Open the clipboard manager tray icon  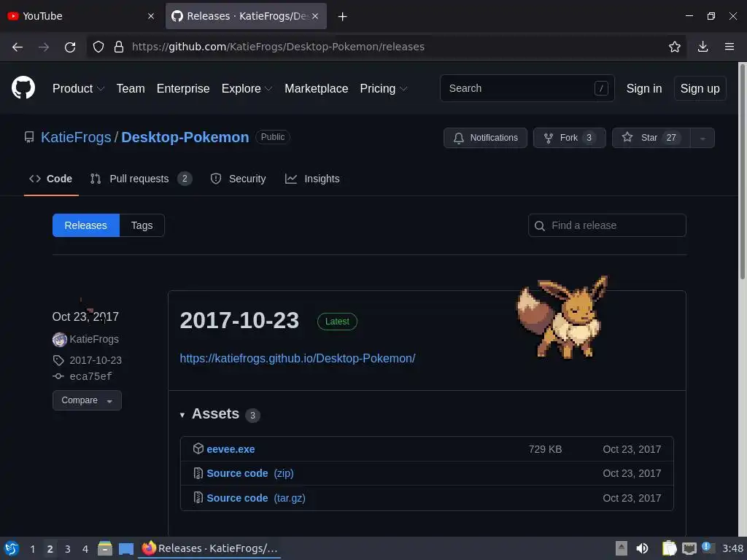670,548
